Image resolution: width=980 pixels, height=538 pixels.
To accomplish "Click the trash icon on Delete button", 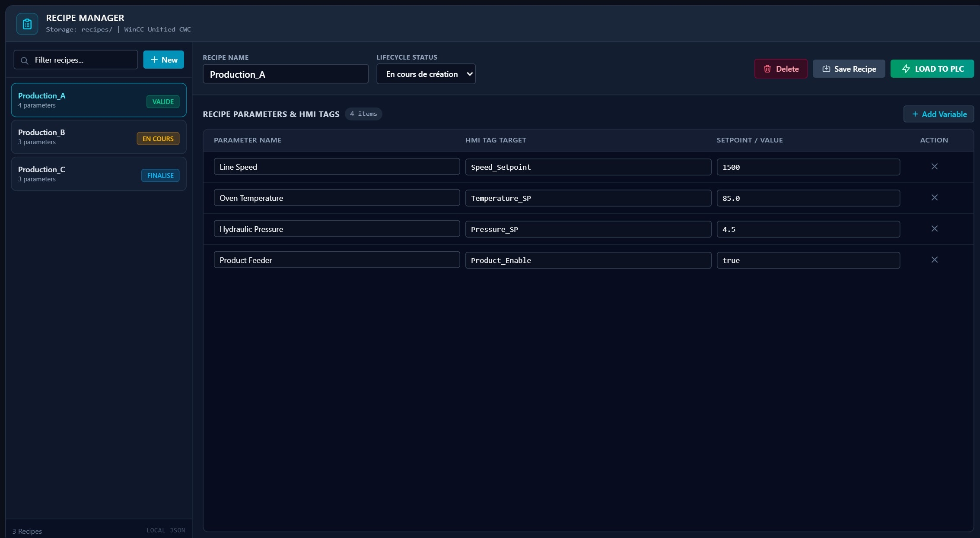I will [767, 69].
